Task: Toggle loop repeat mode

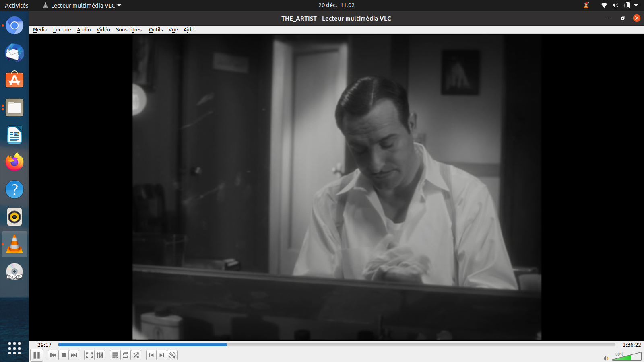Action: click(126, 355)
